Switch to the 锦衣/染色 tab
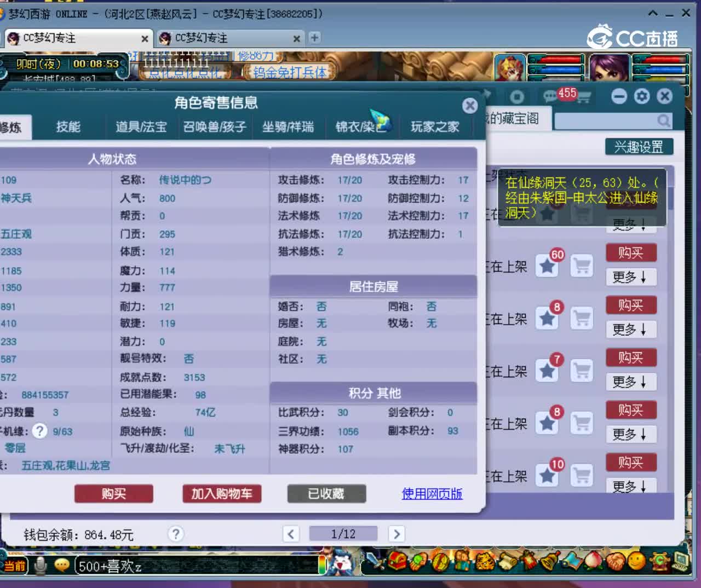Screen dimensions: 701x588 [x=361, y=127]
